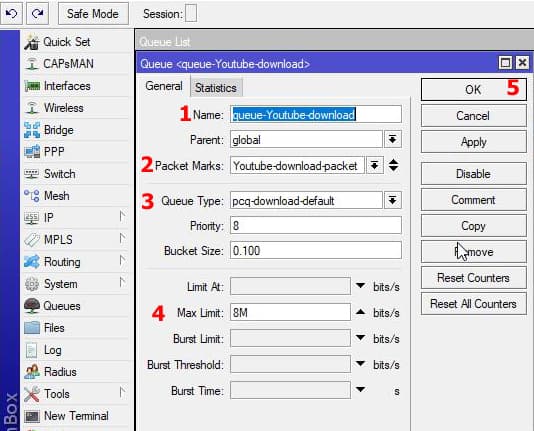Click the redo arrow icon
Viewport: 534px width, 431px height.
point(37,13)
